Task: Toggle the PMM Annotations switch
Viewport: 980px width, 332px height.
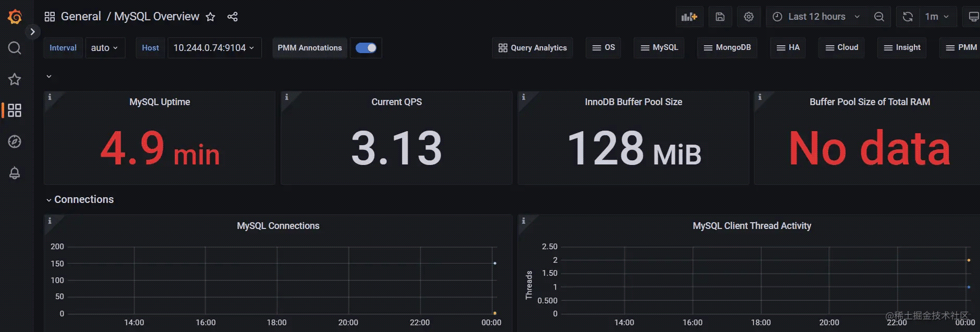Action: click(x=366, y=48)
